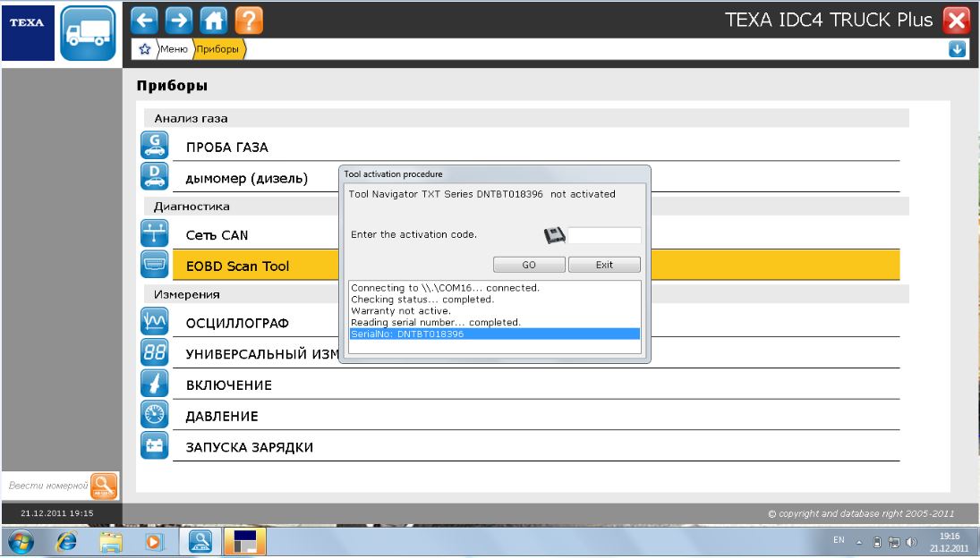Open the ПРОБА ГАЗА gas analysis icon
980x558 pixels.
tap(155, 147)
